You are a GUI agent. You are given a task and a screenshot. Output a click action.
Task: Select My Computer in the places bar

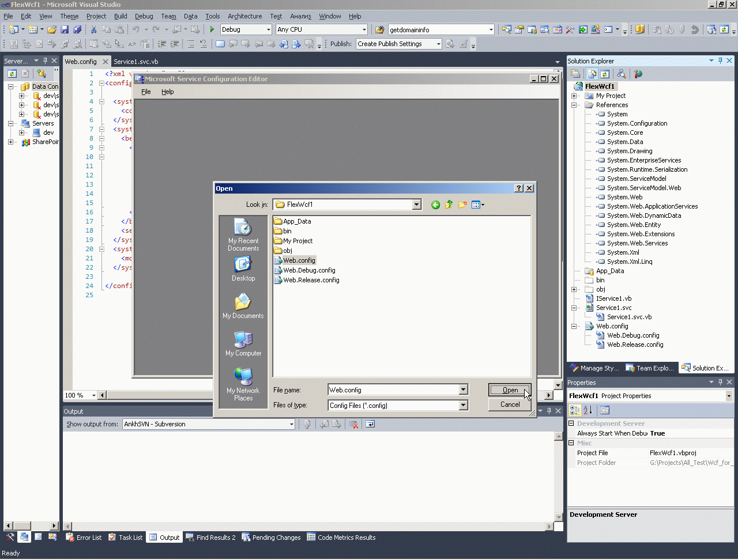(x=243, y=343)
